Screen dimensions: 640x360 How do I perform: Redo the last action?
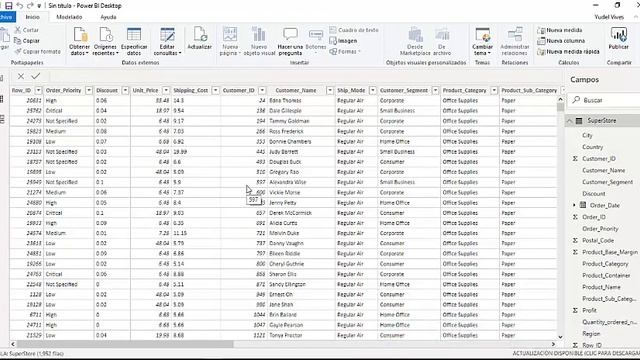(x=30, y=6)
